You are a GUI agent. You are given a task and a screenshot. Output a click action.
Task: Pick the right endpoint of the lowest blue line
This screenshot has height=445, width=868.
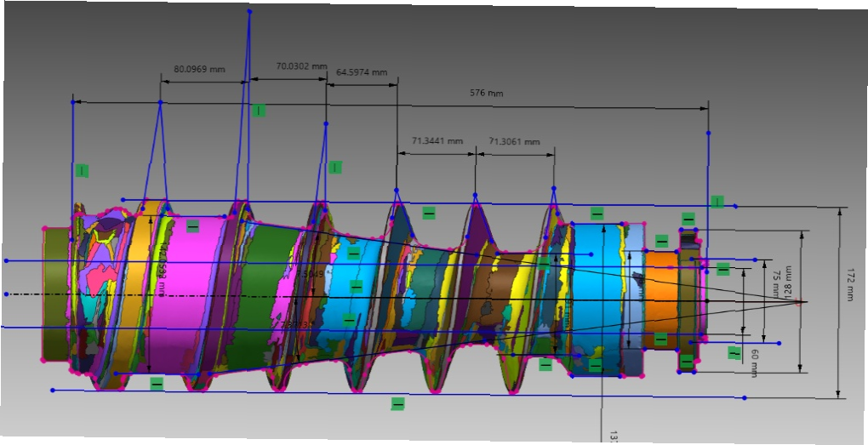click(745, 398)
